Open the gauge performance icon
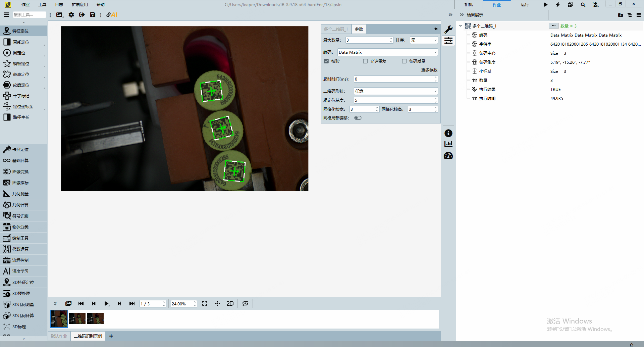644x347 pixels. [x=448, y=156]
